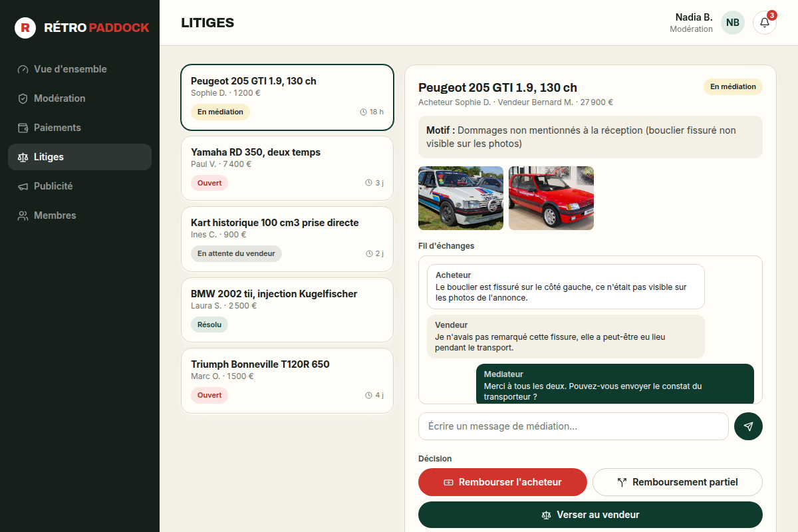Open notifications bell with 3 alerts
This screenshot has width=798, height=532.
click(765, 23)
